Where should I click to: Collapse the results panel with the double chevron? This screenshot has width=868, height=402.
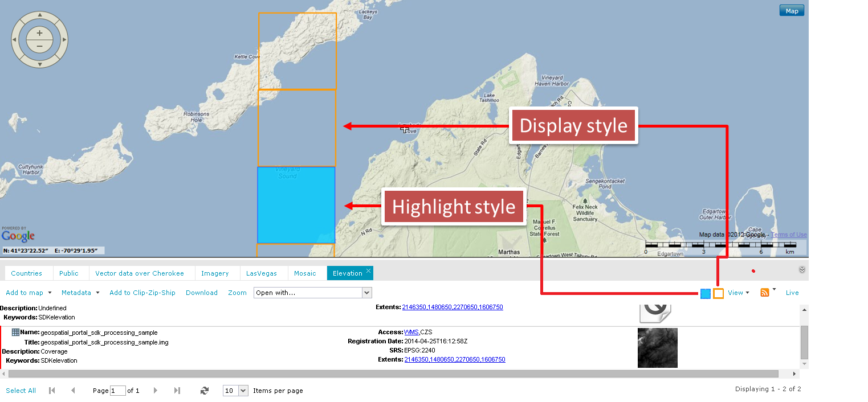coord(802,270)
